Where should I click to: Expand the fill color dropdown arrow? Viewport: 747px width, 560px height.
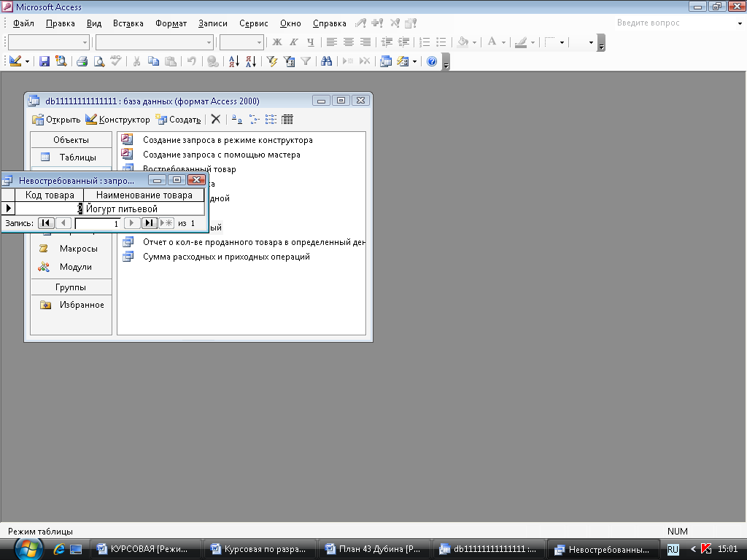(474, 42)
